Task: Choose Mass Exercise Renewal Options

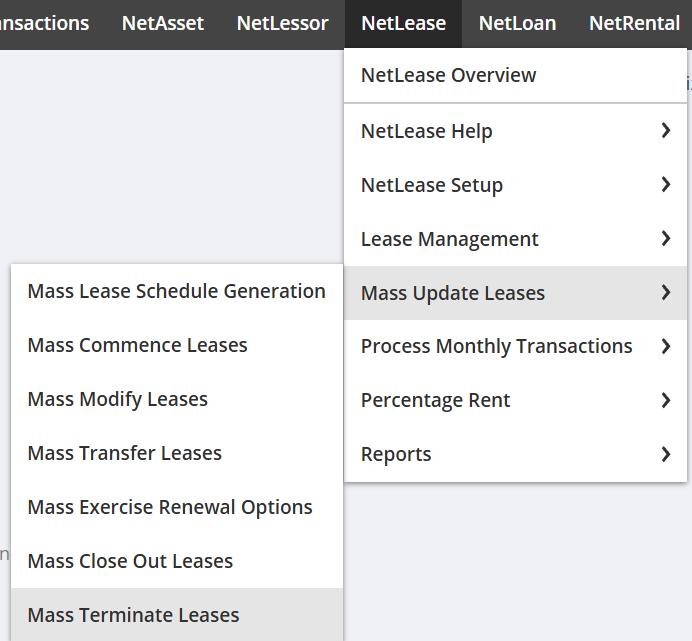Action: (x=170, y=507)
